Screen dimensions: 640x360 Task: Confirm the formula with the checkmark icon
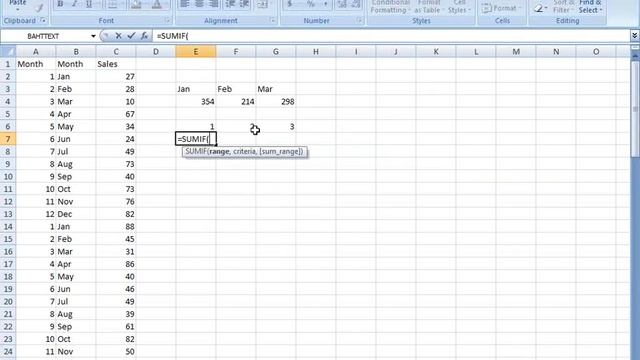(x=131, y=36)
